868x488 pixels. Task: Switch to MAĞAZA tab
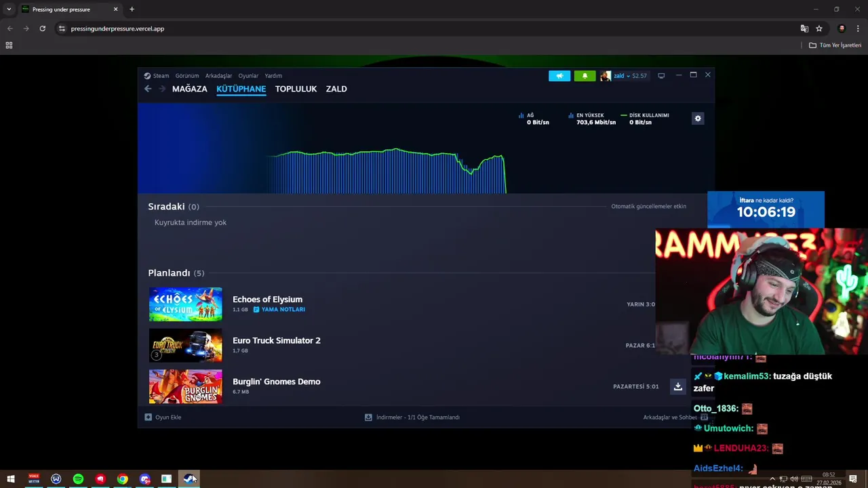pos(189,89)
